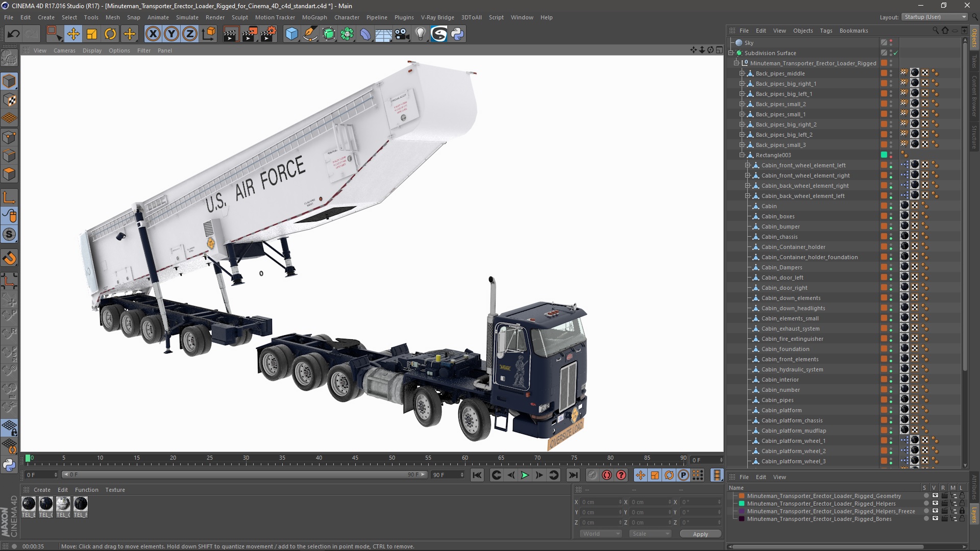Viewport: 980px width, 551px height.
Task: Enable Texture mode in left palette
Action: 9,100
